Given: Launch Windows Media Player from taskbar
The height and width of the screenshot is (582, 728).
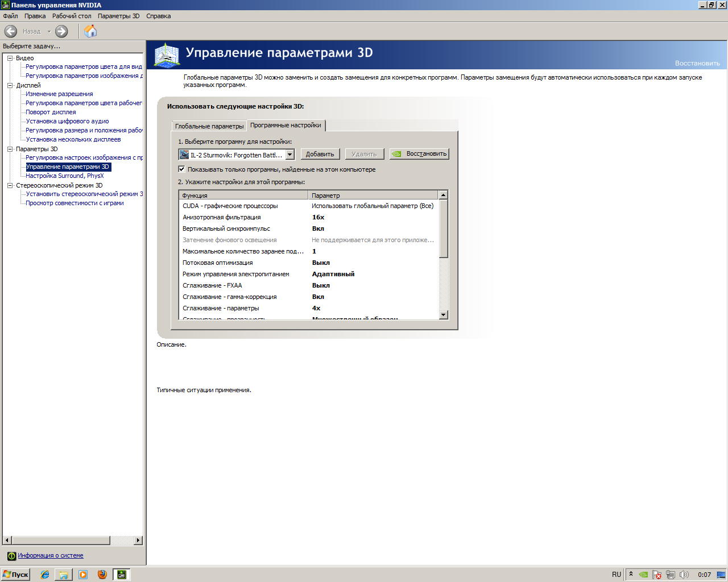Looking at the screenshot, I should (83, 575).
